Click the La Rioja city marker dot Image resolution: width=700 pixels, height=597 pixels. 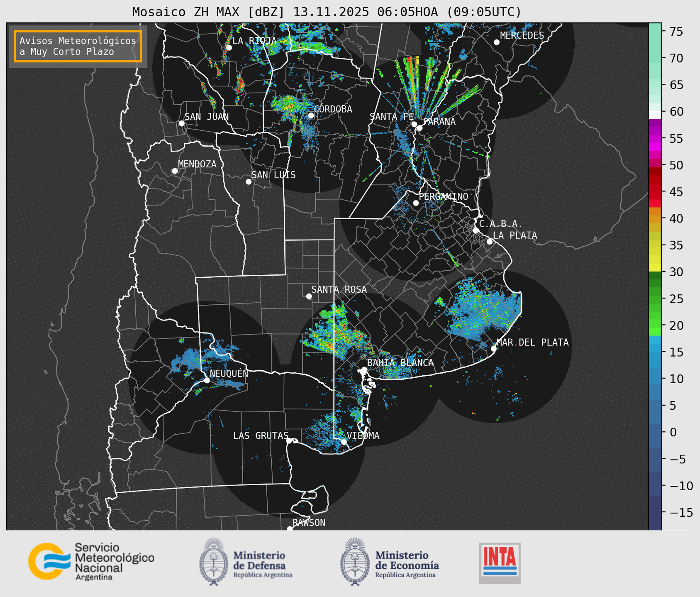click(229, 48)
